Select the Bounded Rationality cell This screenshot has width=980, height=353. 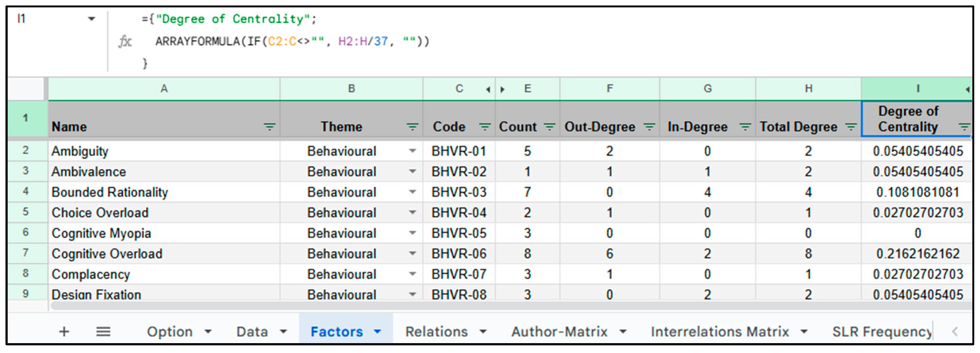(110, 192)
